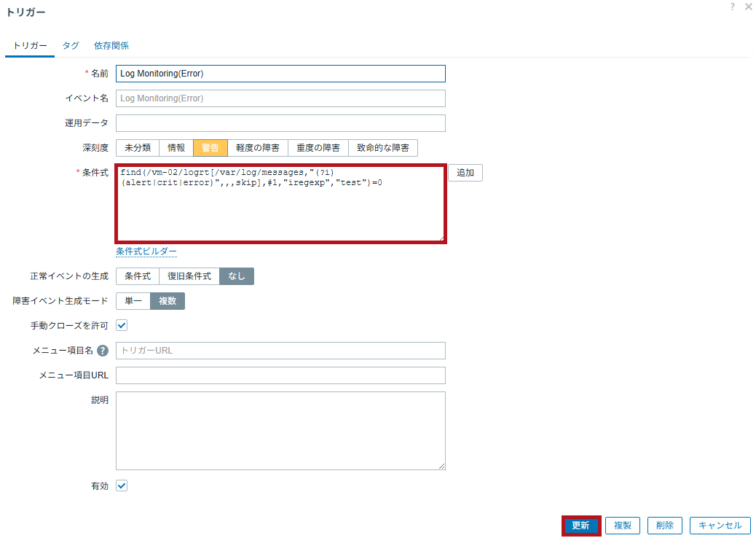
Task: Open the 依存関係 tab
Action: click(x=111, y=45)
